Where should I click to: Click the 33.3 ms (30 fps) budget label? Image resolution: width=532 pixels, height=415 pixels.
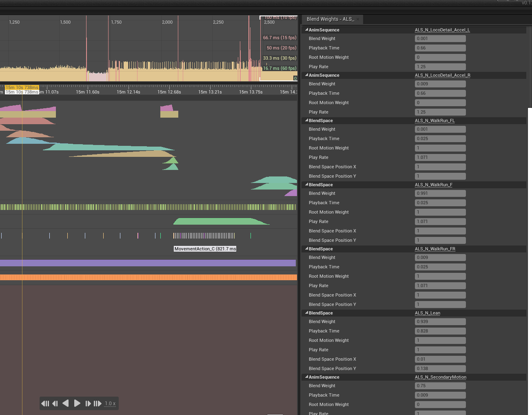[x=279, y=58]
